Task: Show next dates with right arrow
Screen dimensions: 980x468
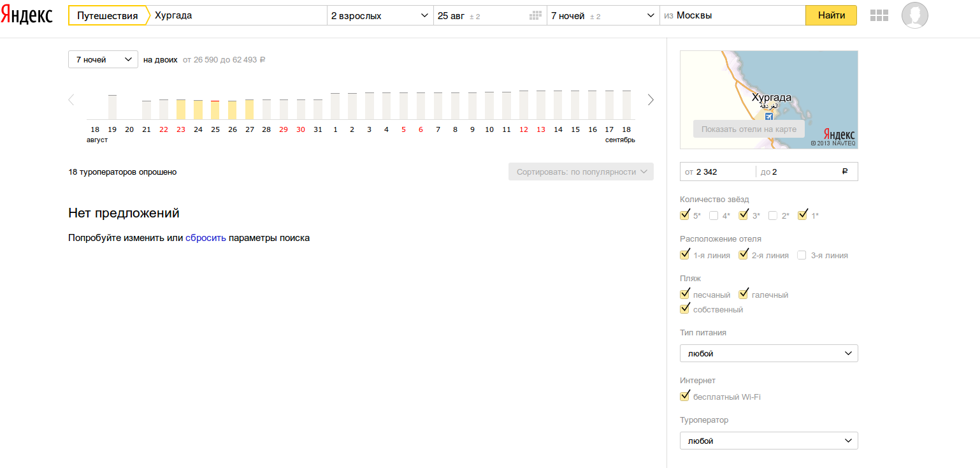Action: [651, 99]
